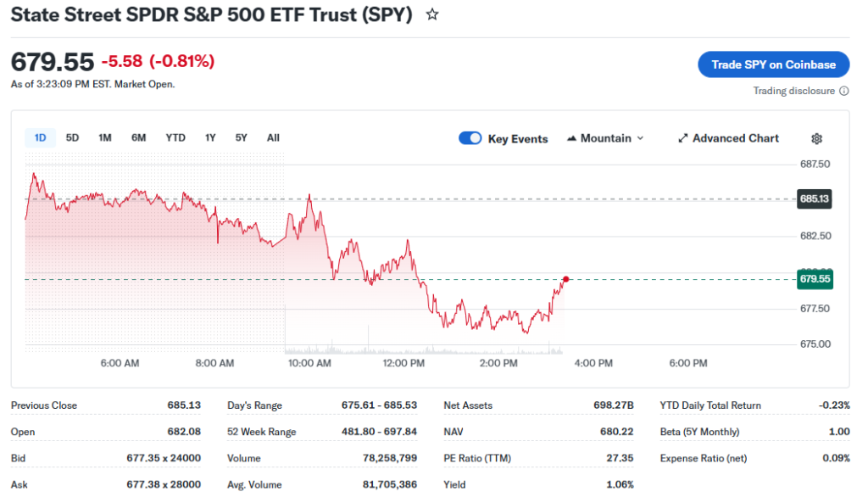
Task: Click the 685.13 previous close label
Action: 814,199
